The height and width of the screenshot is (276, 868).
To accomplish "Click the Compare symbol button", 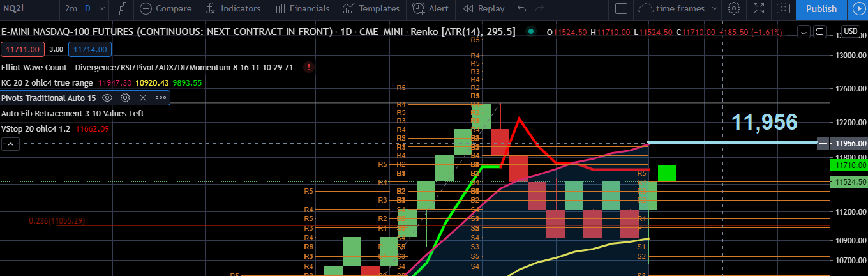I will 165,9.
